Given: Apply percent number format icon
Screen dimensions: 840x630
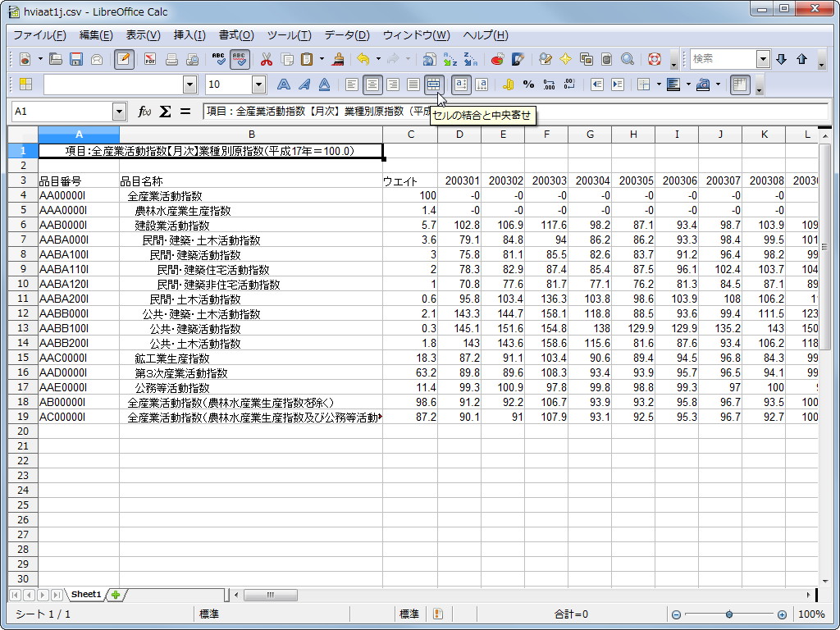Looking at the screenshot, I should 529,84.
